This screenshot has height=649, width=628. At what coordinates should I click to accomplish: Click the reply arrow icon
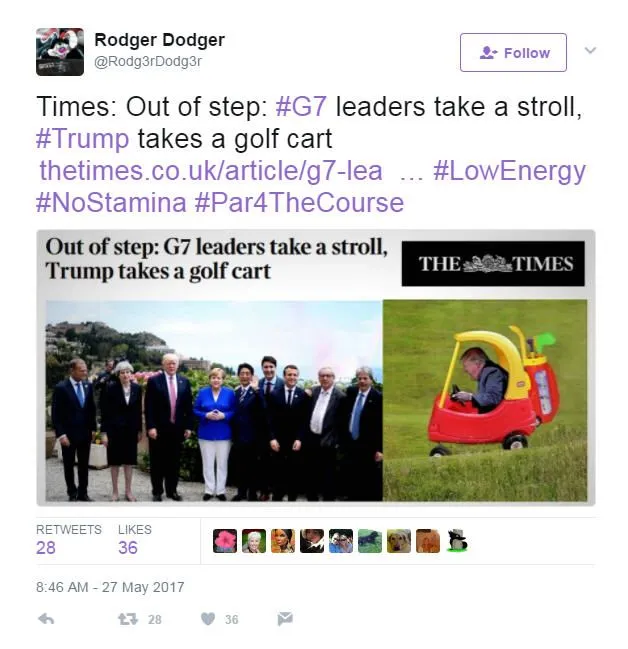coord(46,619)
